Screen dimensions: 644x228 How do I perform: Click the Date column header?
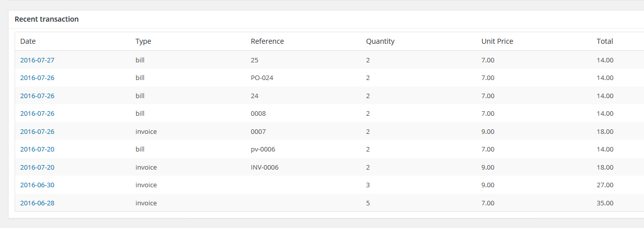[28, 41]
